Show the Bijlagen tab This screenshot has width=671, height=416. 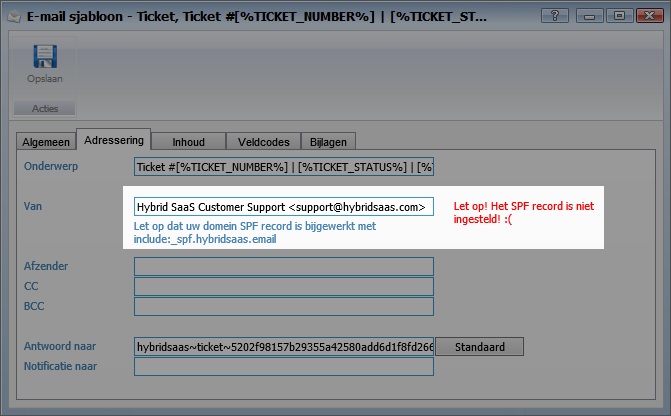click(x=329, y=142)
